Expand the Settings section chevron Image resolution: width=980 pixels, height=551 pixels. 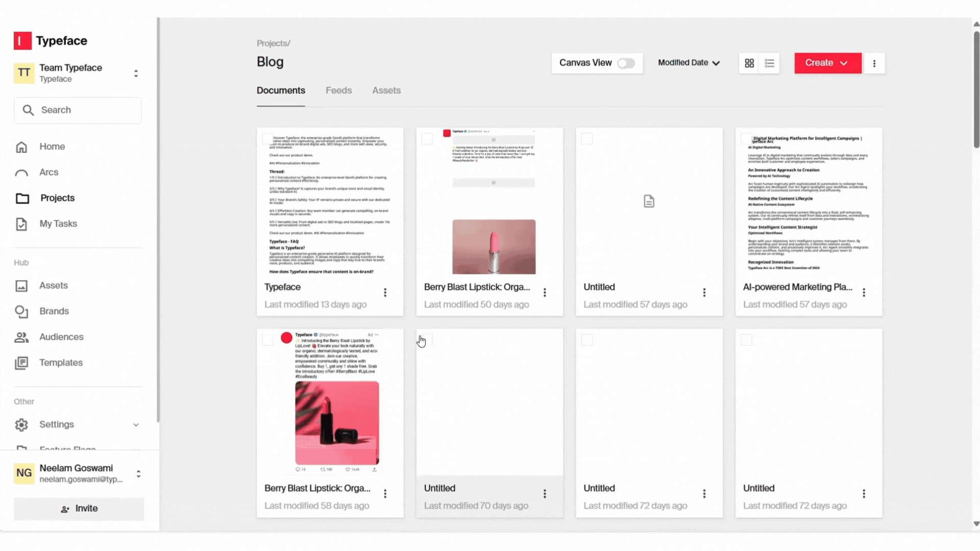click(x=136, y=425)
